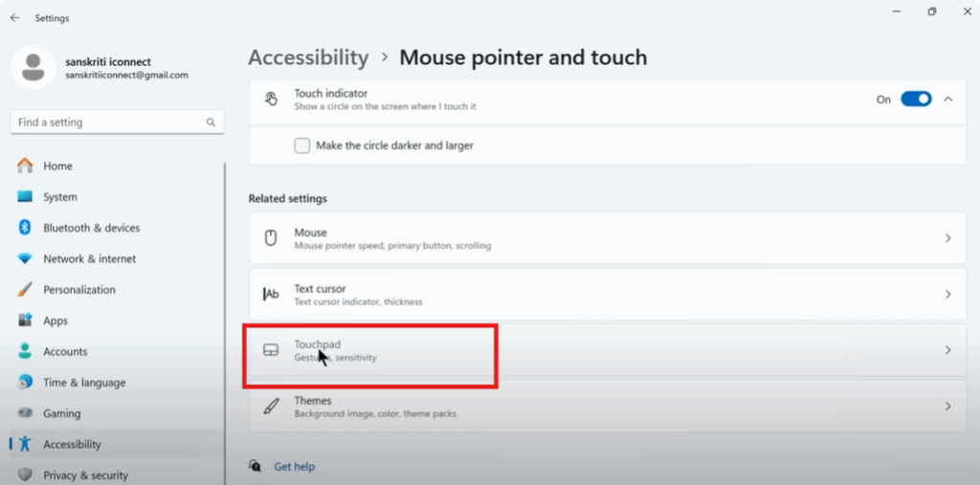Collapse the Touch indicator section chevron
This screenshot has width=980, height=485.
coord(948,99)
